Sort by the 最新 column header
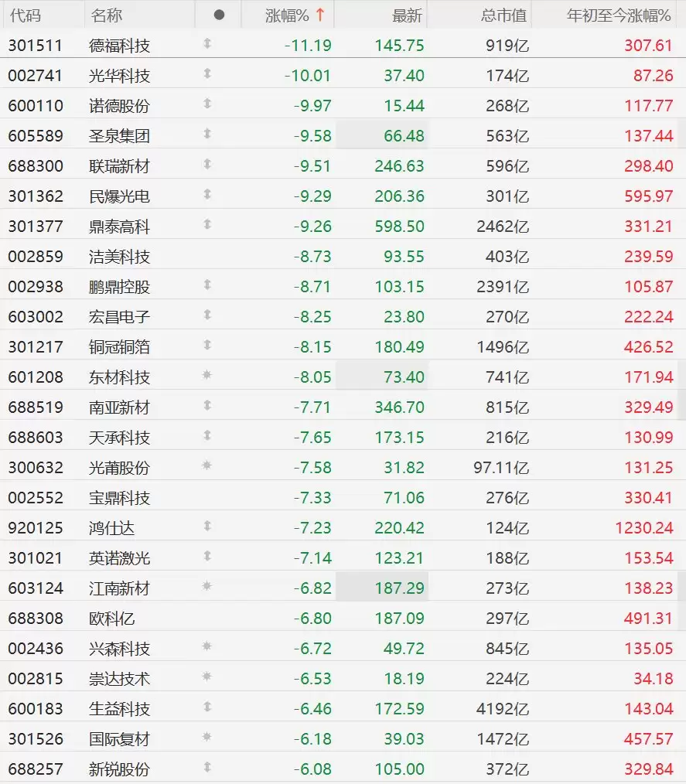 pyautogui.click(x=407, y=15)
